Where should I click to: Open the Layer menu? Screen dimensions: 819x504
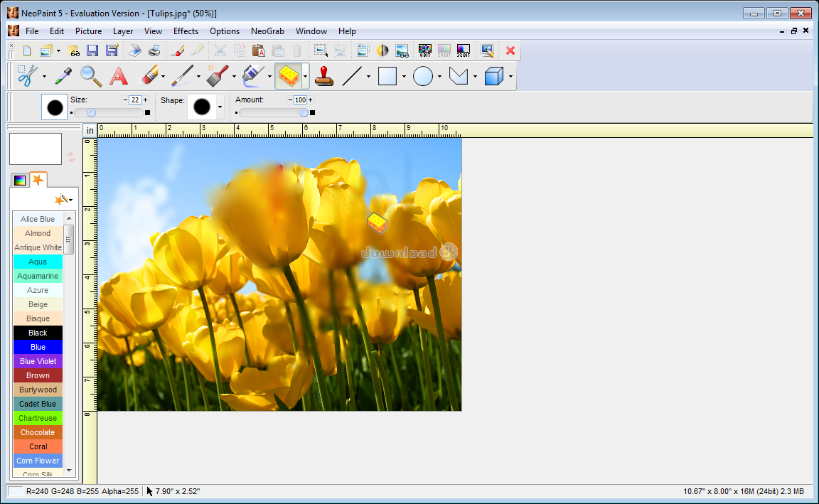123,31
